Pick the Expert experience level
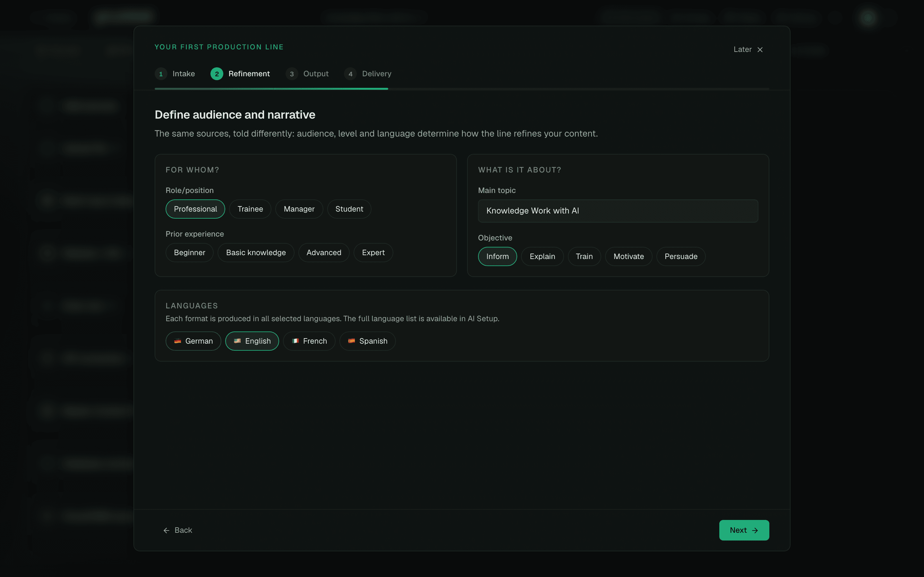The width and height of the screenshot is (924, 577). (373, 253)
